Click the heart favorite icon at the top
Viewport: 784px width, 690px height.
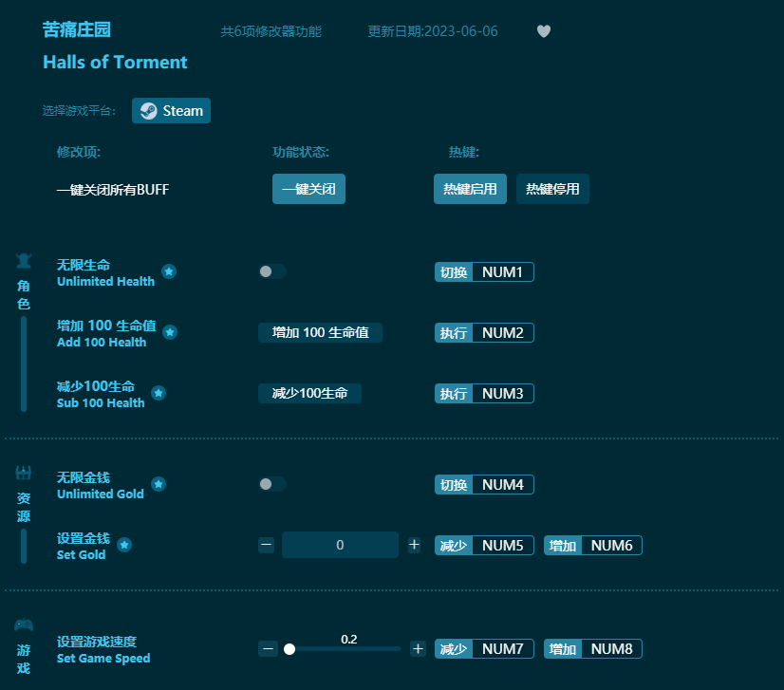click(544, 30)
